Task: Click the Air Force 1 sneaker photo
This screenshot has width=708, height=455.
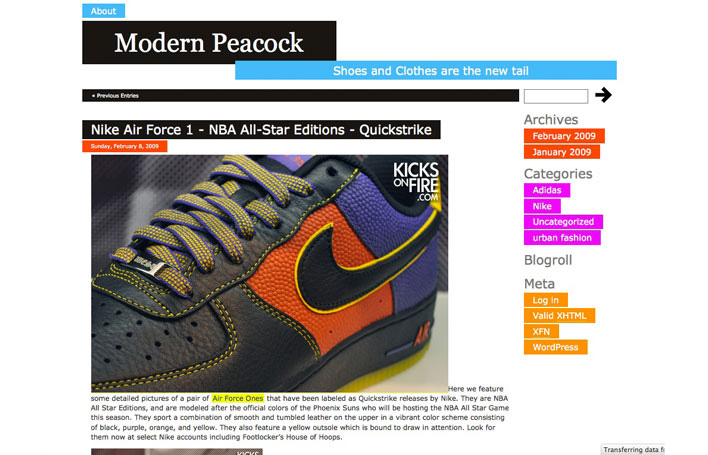Action: (270, 274)
